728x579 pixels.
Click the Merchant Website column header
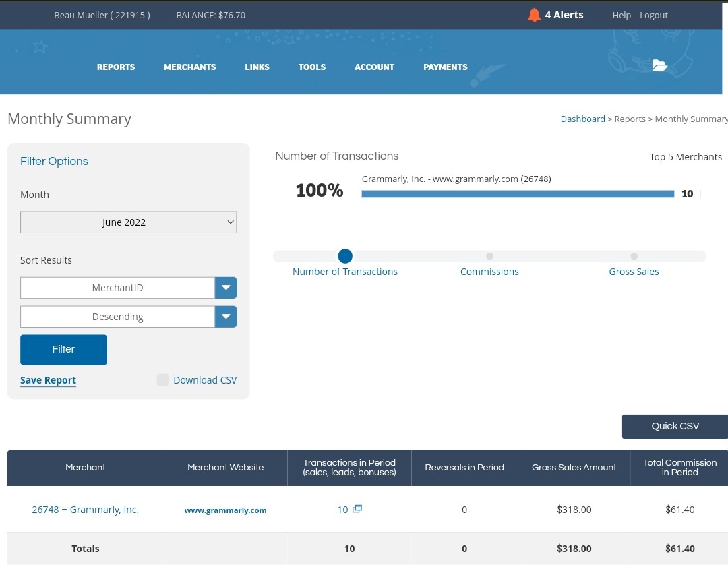coord(226,468)
